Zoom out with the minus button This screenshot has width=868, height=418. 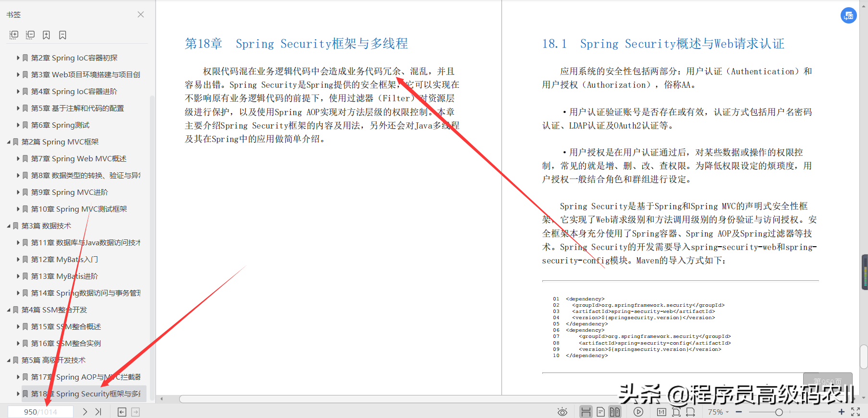click(739, 412)
